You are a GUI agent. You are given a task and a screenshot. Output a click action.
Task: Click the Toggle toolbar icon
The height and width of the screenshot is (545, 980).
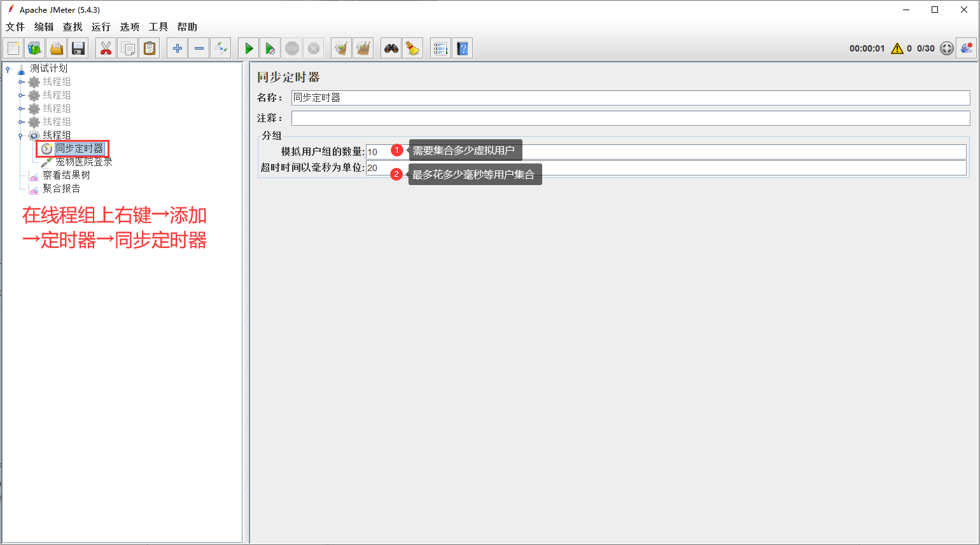click(221, 48)
